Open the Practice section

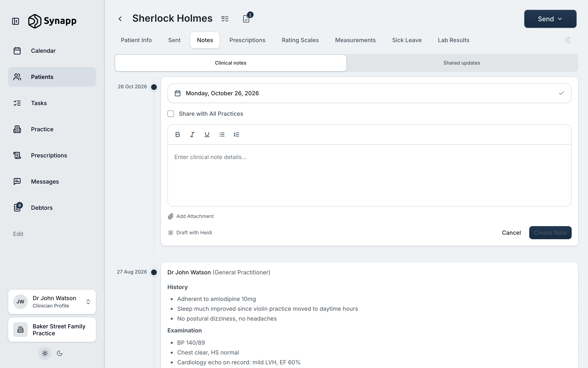pos(52,129)
